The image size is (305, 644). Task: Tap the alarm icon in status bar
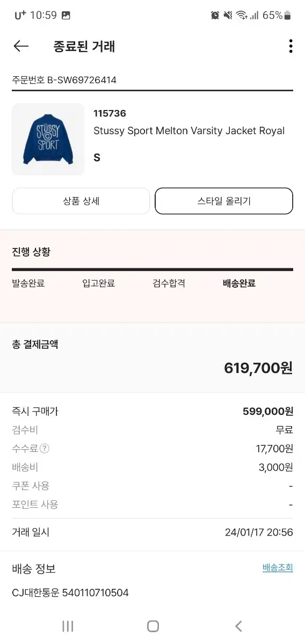tap(215, 16)
